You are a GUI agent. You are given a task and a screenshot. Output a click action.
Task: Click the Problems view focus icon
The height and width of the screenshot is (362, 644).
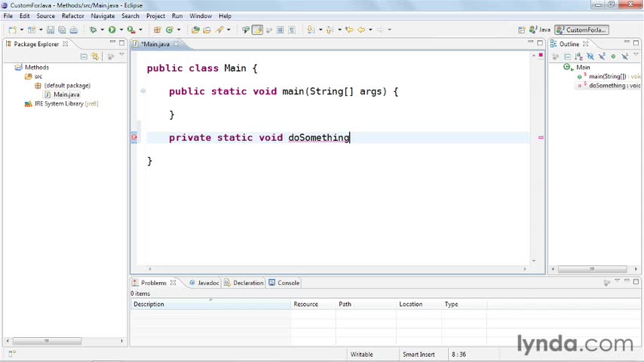point(606,283)
